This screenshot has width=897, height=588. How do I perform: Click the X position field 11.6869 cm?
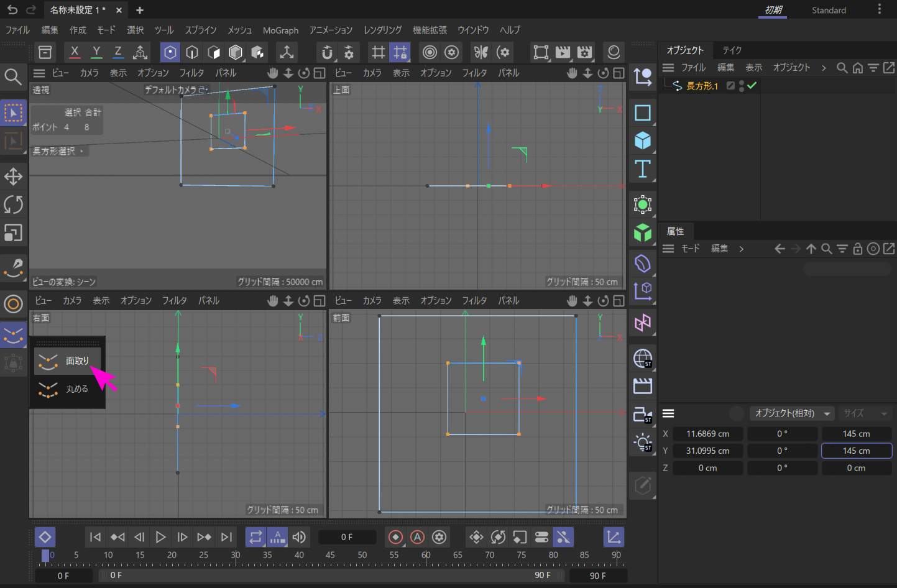[x=707, y=434]
